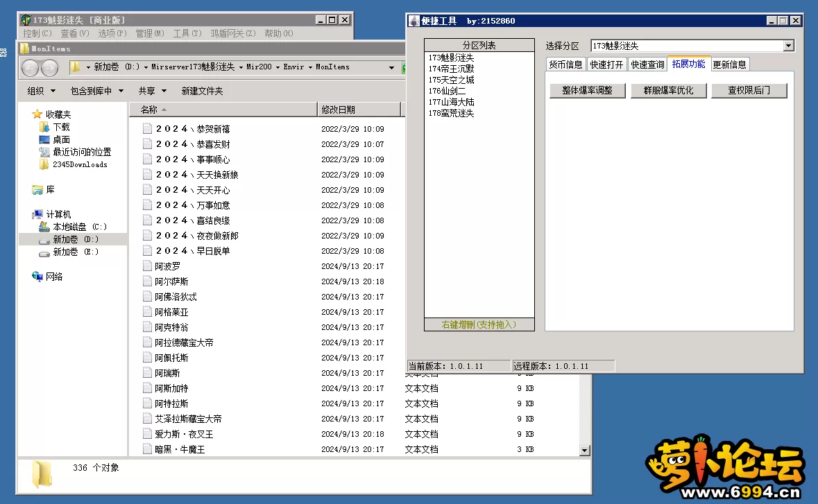Viewport: 818px width, 504px height.
Task: Open the 选择分区 combo box
Action: tap(788, 46)
